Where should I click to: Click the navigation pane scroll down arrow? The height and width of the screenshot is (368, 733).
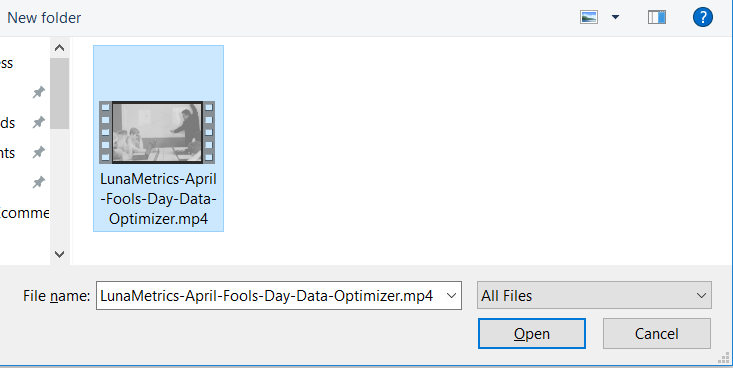coord(59,254)
